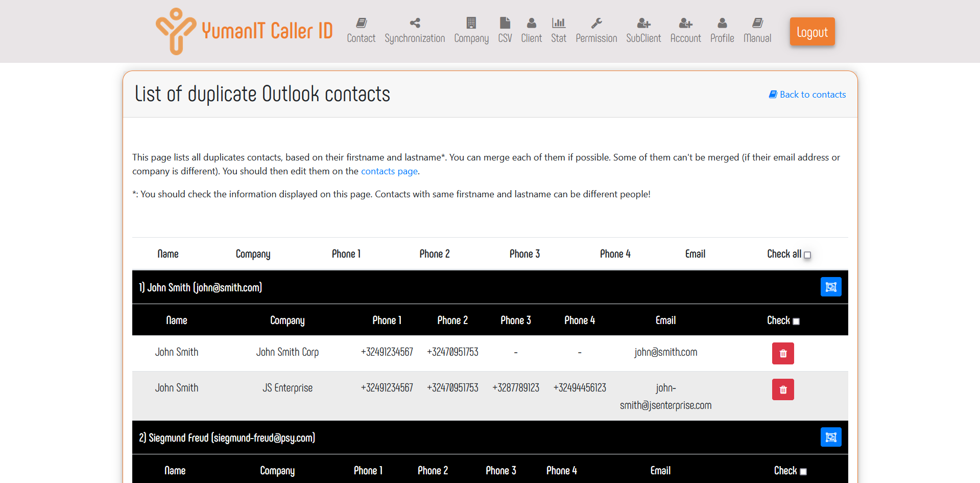Click the John Smith Corp company cell
This screenshot has width=980, height=483.
[x=288, y=352]
